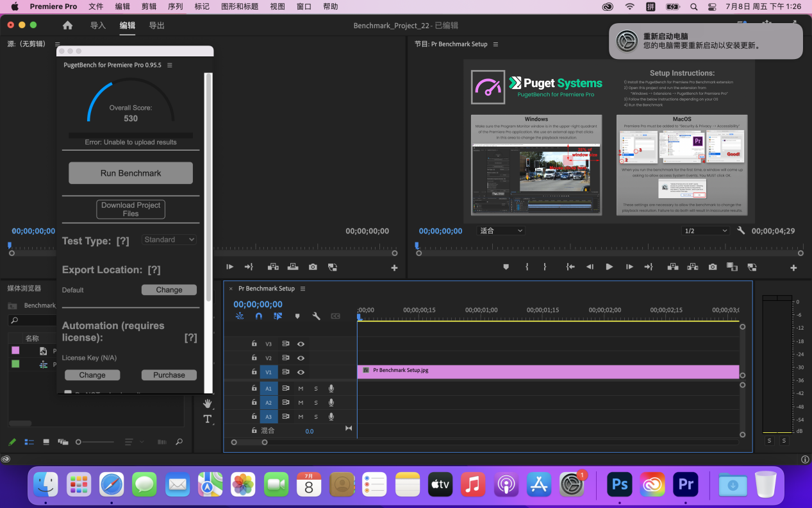Go to Out point in Program monitor
This screenshot has width=812, height=508.
649,267
